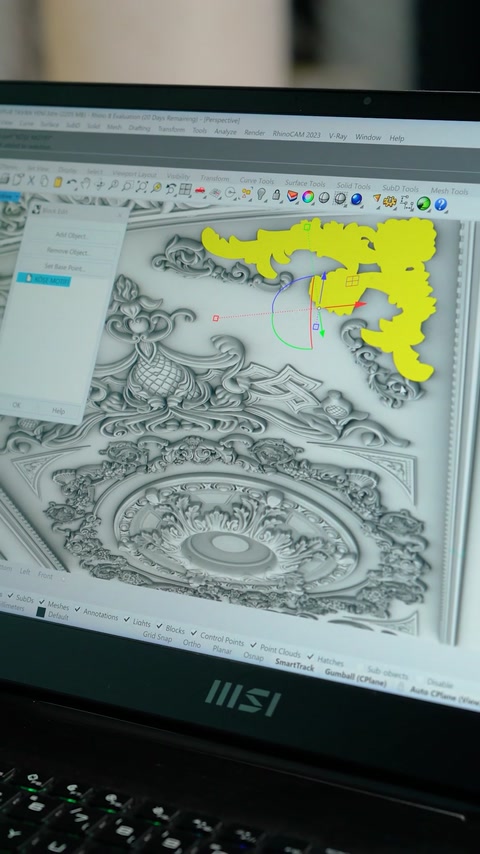480x854 pixels.
Task: Click the blue Help question mark icon
Action: tap(441, 205)
